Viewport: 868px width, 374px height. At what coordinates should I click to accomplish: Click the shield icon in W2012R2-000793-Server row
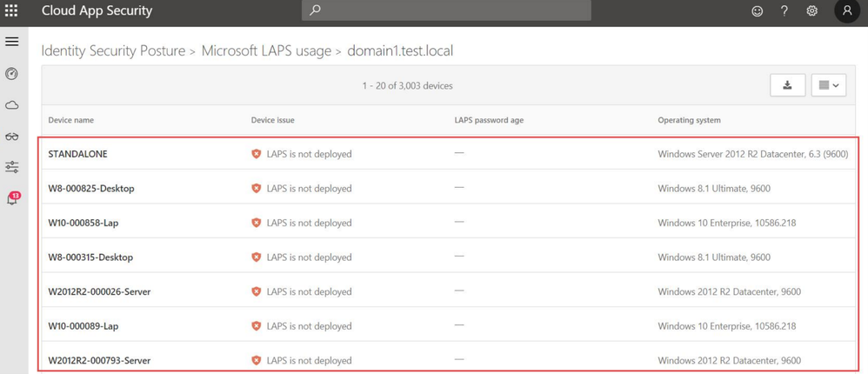coord(256,360)
